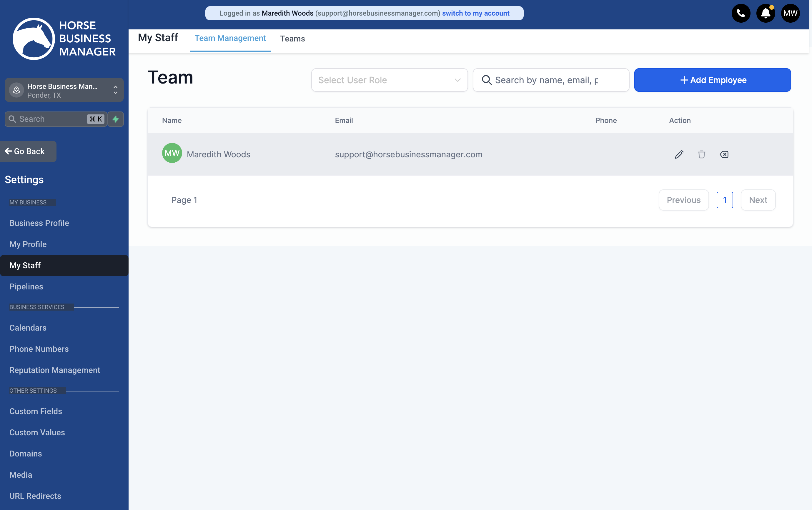Switch to the Teams tab
The height and width of the screenshot is (510, 812).
[292, 39]
